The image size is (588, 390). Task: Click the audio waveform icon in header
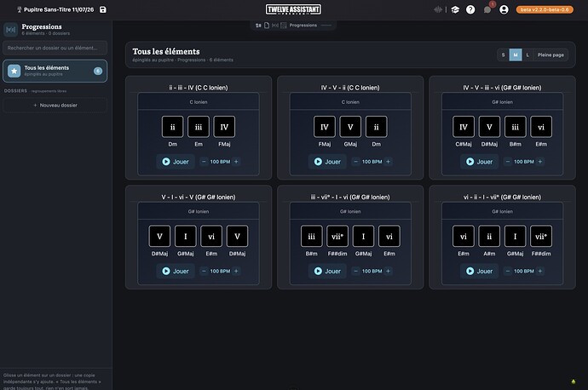pyautogui.click(x=438, y=9)
